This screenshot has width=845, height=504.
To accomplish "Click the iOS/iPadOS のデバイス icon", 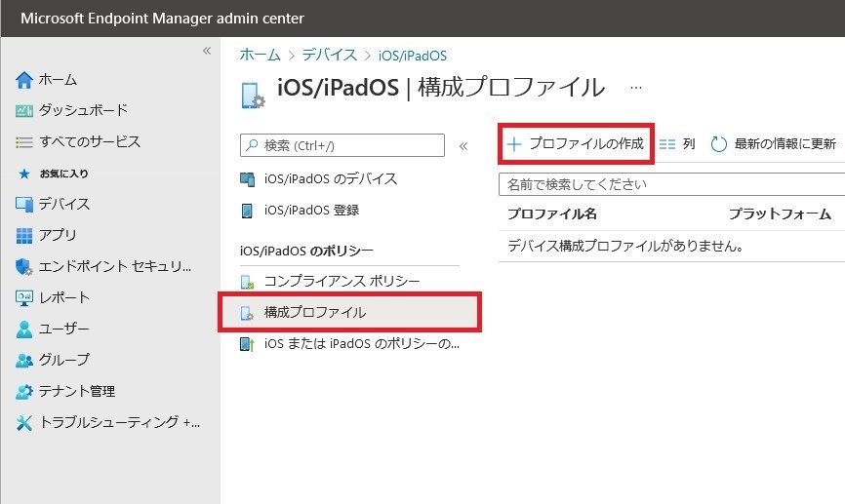I will pos(248,179).
